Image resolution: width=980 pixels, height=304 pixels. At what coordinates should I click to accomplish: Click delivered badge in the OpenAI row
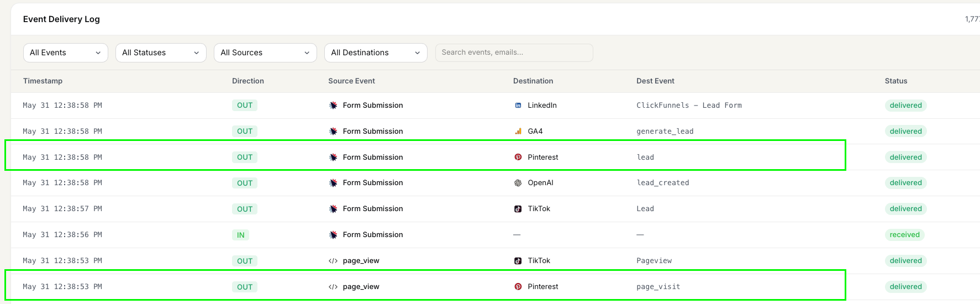(x=906, y=183)
